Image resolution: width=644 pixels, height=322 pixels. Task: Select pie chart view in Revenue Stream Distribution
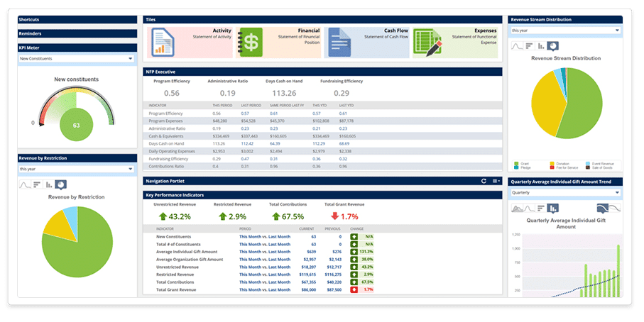coord(554,45)
